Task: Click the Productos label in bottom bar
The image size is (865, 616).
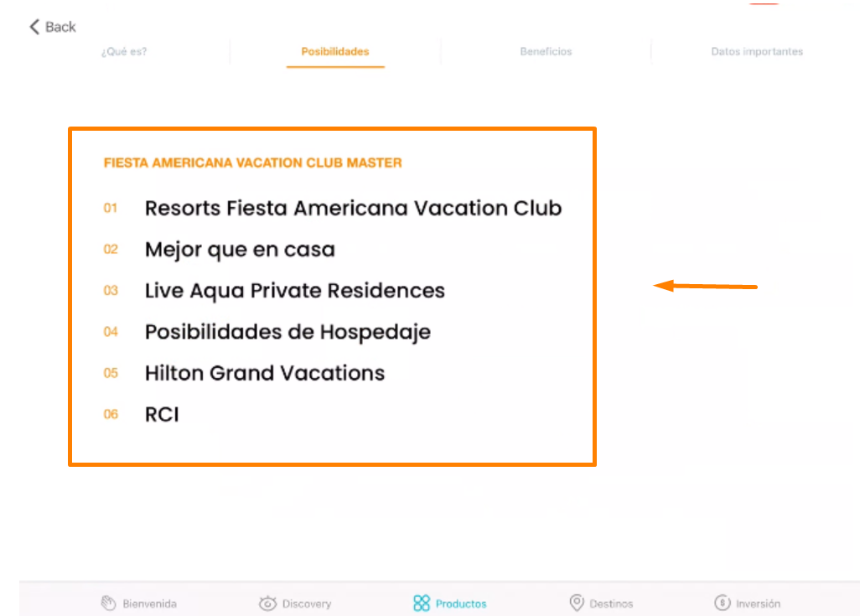Action: [461, 604]
